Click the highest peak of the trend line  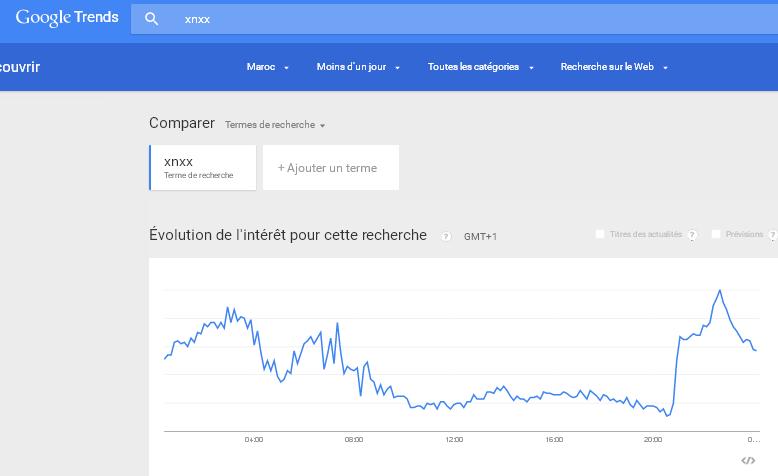pos(720,290)
